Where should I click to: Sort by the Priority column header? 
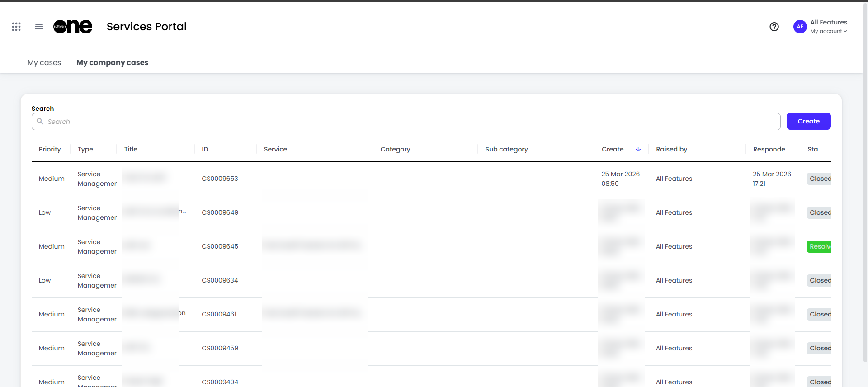[x=50, y=149]
